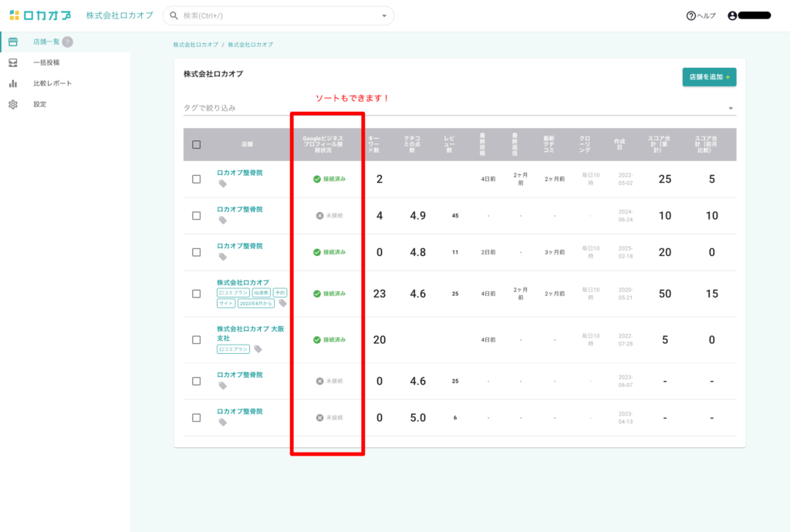Click 接続済み status in 23-keyword 株式会社ロカオプ row
Image resolution: width=790 pixels, height=532 pixels.
(329, 294)
